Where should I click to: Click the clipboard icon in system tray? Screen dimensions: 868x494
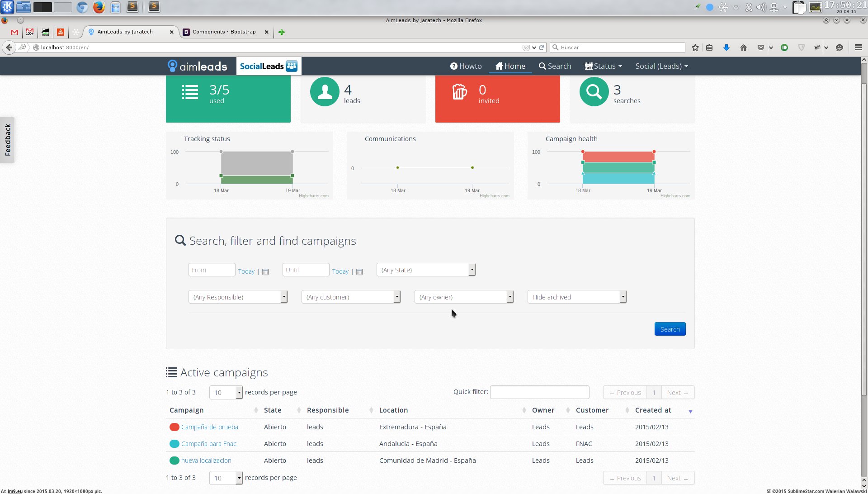tap(799, 7)
